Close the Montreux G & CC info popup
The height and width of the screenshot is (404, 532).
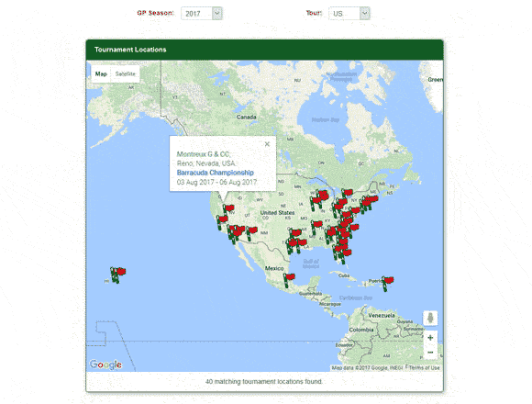(x=267, y=144)
